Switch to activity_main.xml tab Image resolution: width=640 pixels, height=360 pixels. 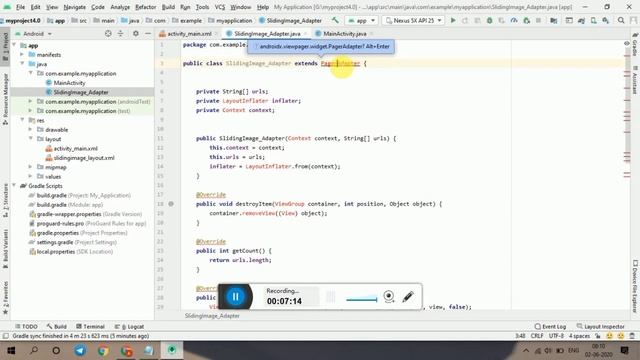click(188, 33)
